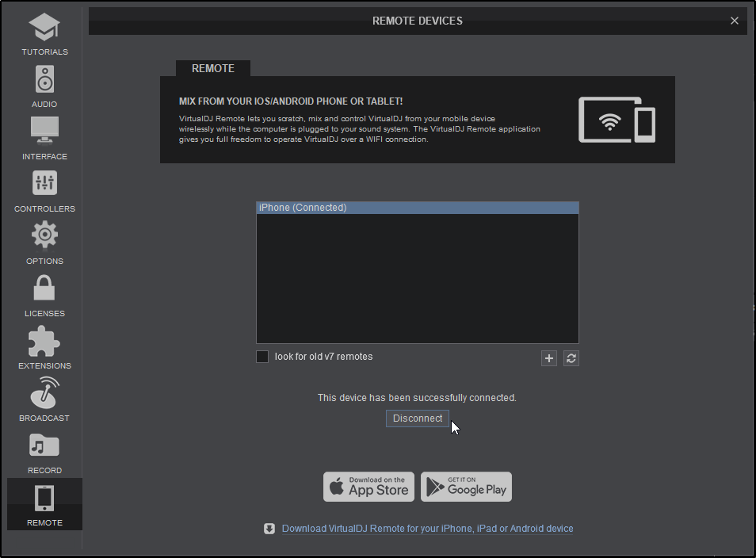This screenshot has height=558, width=756.
Task: Click the look for old v7 remotes label
Action: (323, 357)
